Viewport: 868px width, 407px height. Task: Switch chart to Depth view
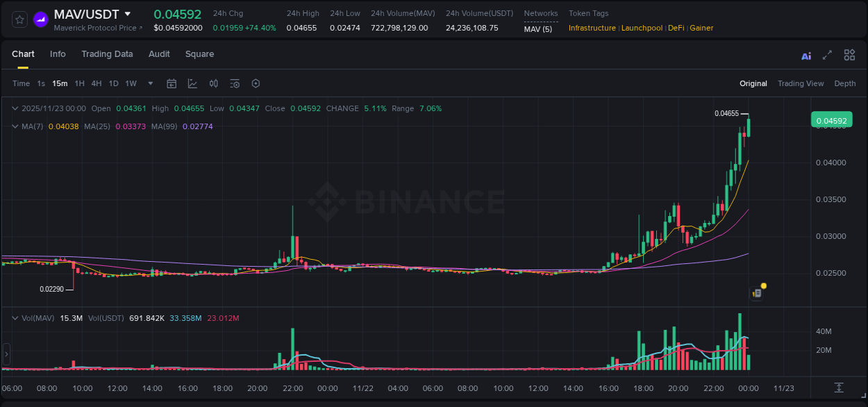(x=845, y=83)
